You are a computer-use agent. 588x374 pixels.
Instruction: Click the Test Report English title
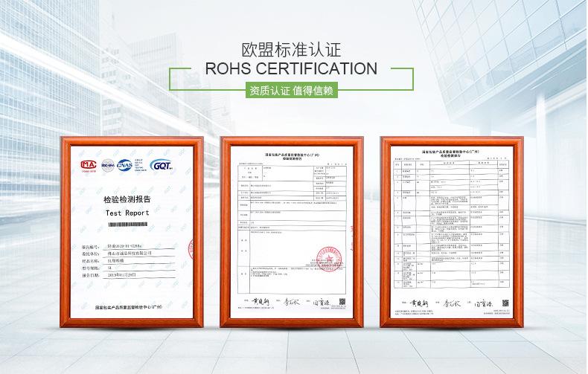(127, 213)
